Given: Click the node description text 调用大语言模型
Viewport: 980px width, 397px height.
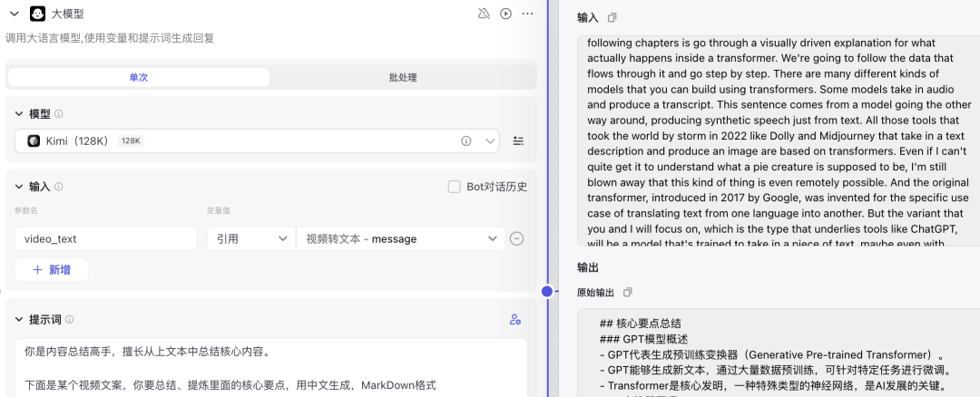Looking at the screenshot, I should (110, 38).
